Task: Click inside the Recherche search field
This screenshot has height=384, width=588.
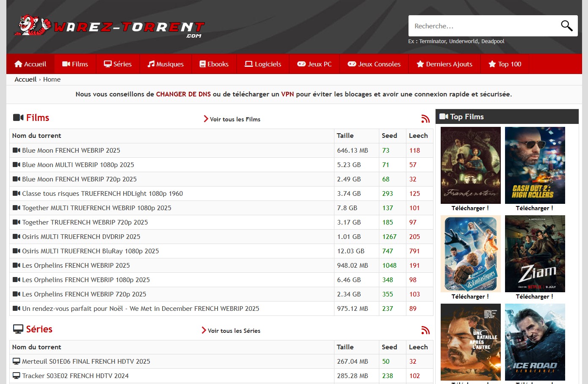Action: (483, 26)
